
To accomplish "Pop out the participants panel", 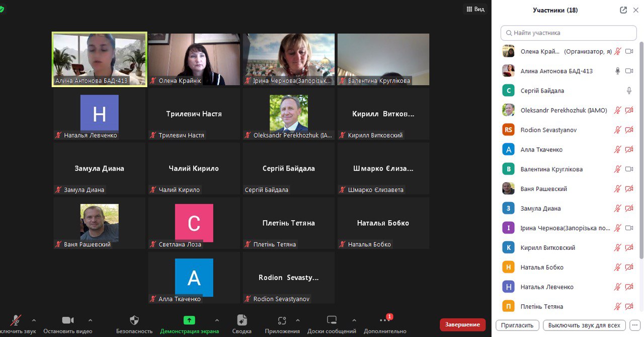I will click(x=623, y=10).
